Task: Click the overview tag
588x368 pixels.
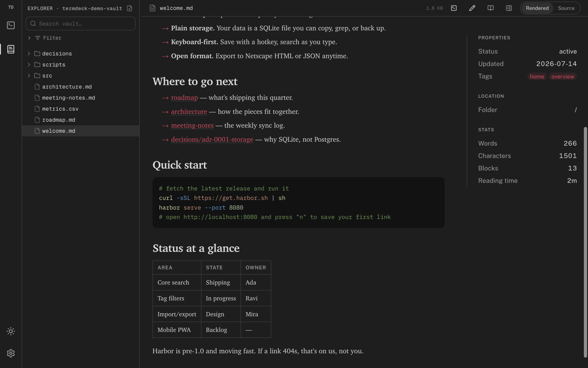Action: coord(563,77)
